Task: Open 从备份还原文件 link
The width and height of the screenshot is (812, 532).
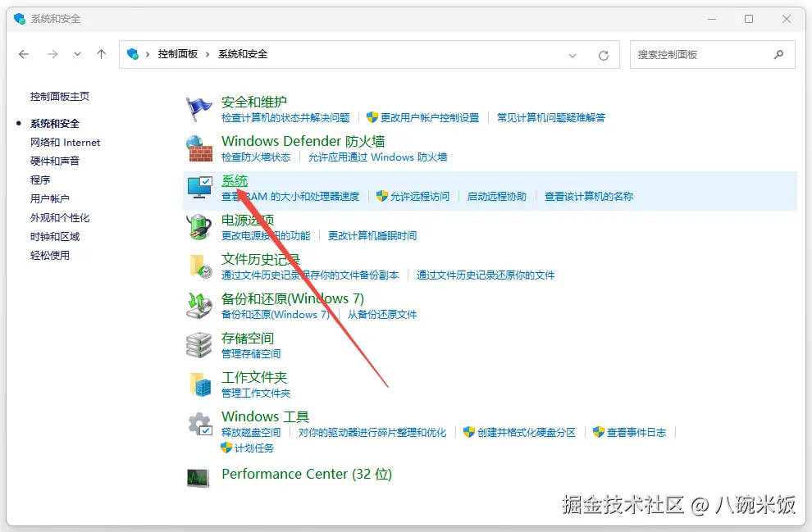Action: click(x=381, y=314)
